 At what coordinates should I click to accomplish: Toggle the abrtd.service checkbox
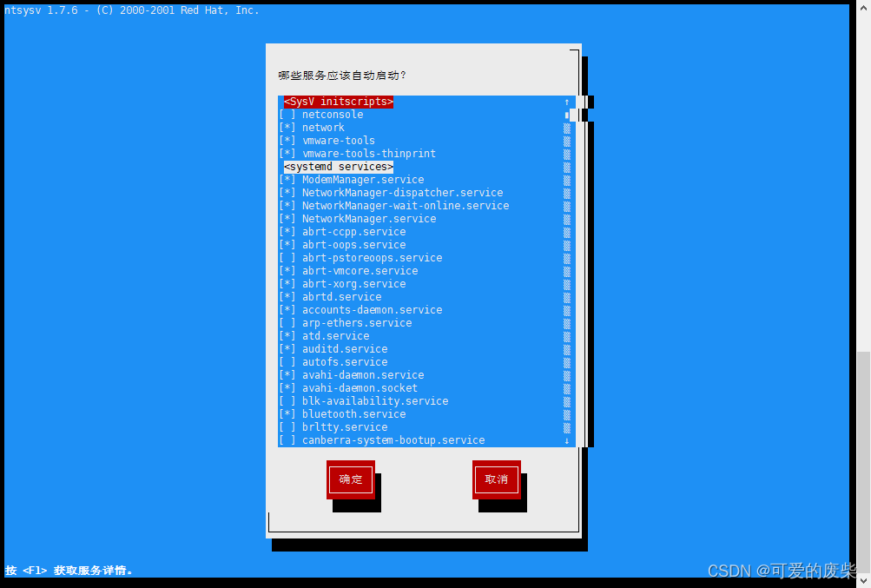click(x=287, y=297)
